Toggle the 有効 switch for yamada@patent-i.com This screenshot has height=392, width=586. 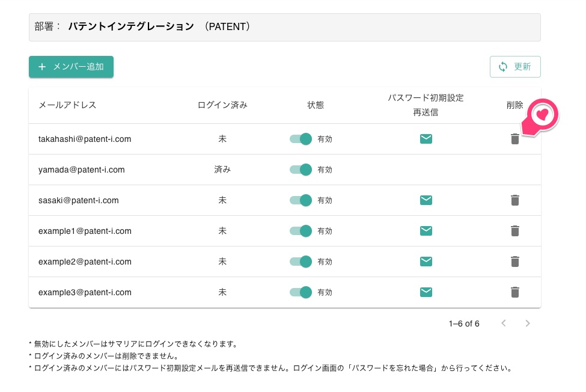(x=301, y=170)
